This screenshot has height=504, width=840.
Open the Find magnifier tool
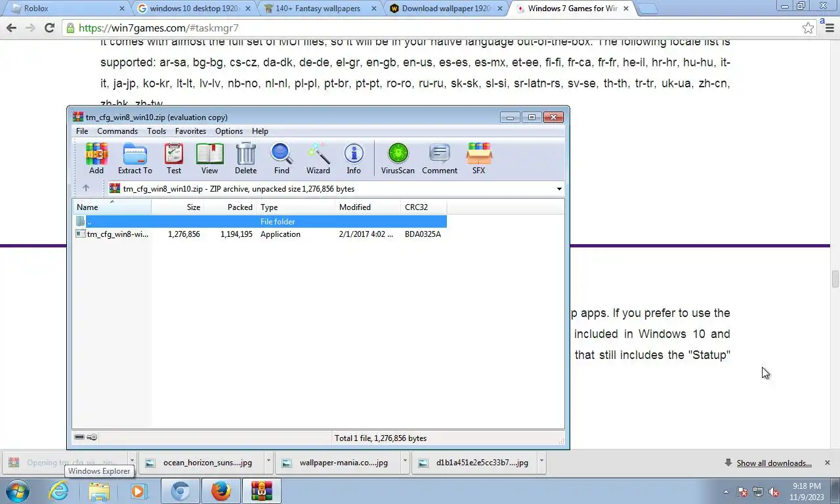282,159
